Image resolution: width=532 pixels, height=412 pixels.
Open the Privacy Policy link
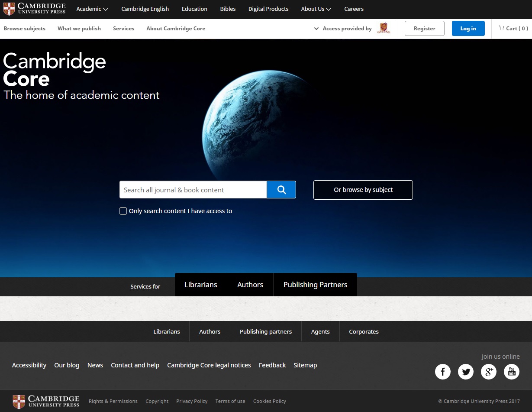point(192,401)
